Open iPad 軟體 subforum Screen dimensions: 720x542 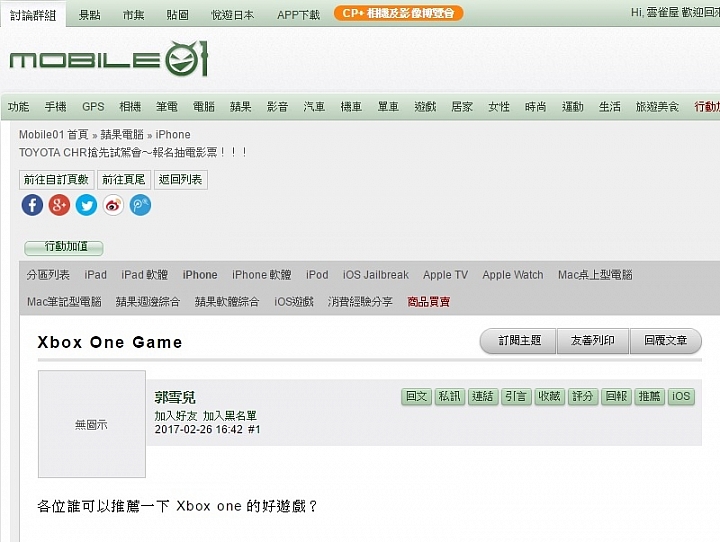point(144,275)
